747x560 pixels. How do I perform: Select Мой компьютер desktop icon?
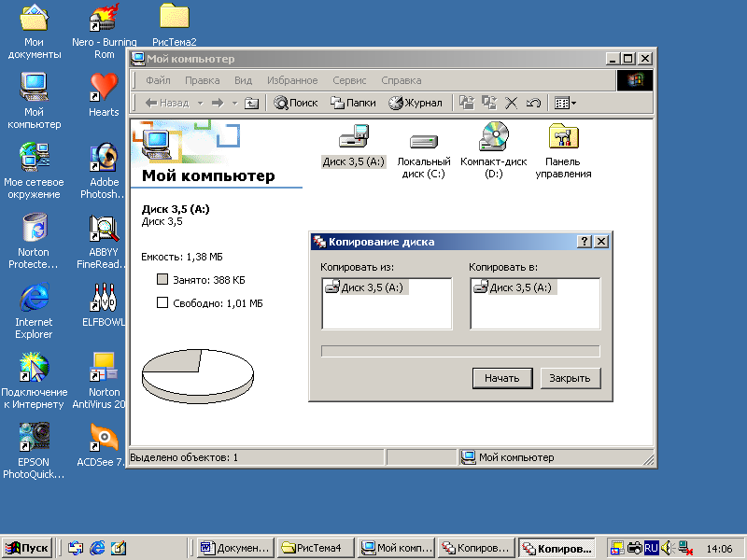(34, 101)
